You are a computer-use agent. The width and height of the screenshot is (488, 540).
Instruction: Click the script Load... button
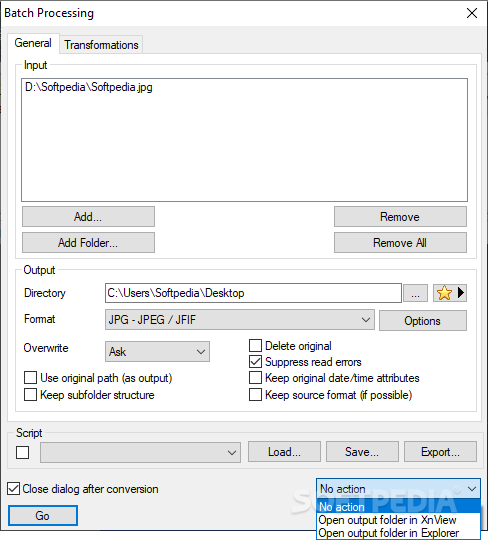[284, 451]
